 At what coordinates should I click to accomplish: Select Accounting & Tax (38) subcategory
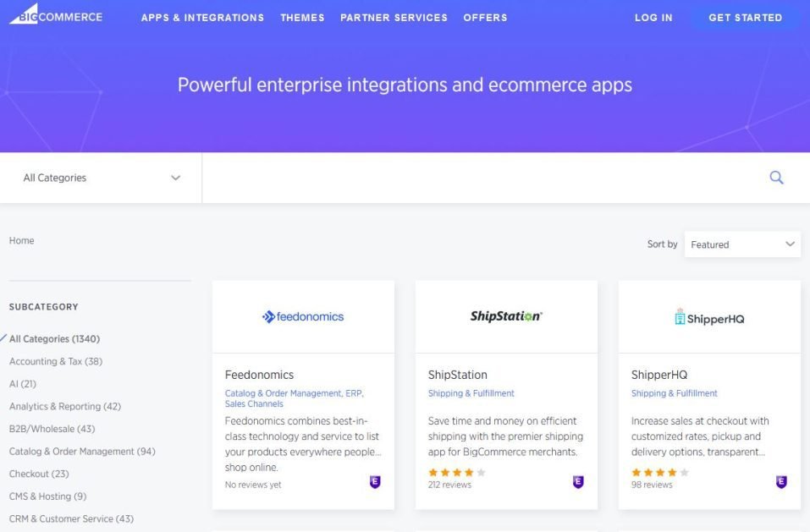[56, 361]
